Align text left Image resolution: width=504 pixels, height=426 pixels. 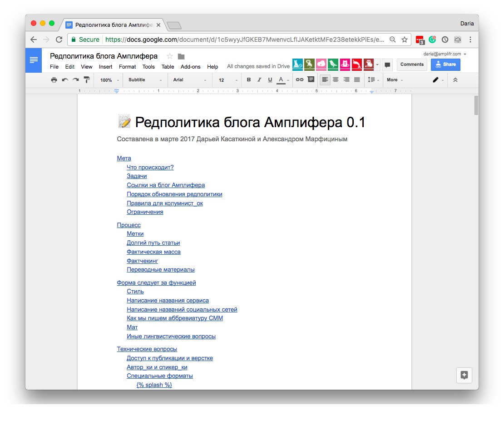click(x=325, y=79)
